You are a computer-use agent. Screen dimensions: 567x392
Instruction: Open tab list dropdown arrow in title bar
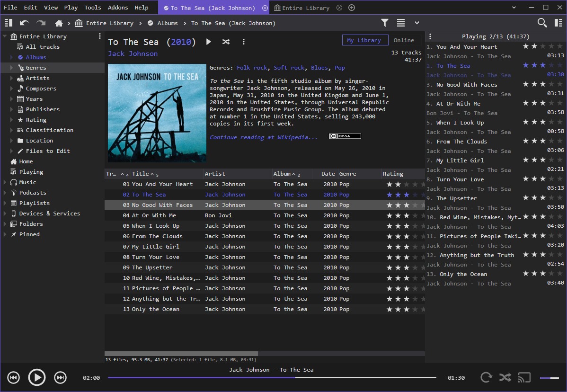coord(514,8)
